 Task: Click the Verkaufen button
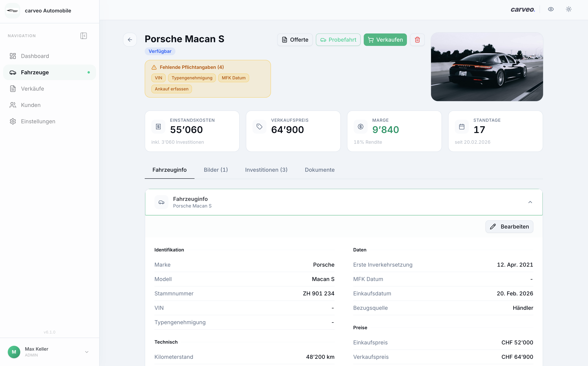click(x=385, y=40)
